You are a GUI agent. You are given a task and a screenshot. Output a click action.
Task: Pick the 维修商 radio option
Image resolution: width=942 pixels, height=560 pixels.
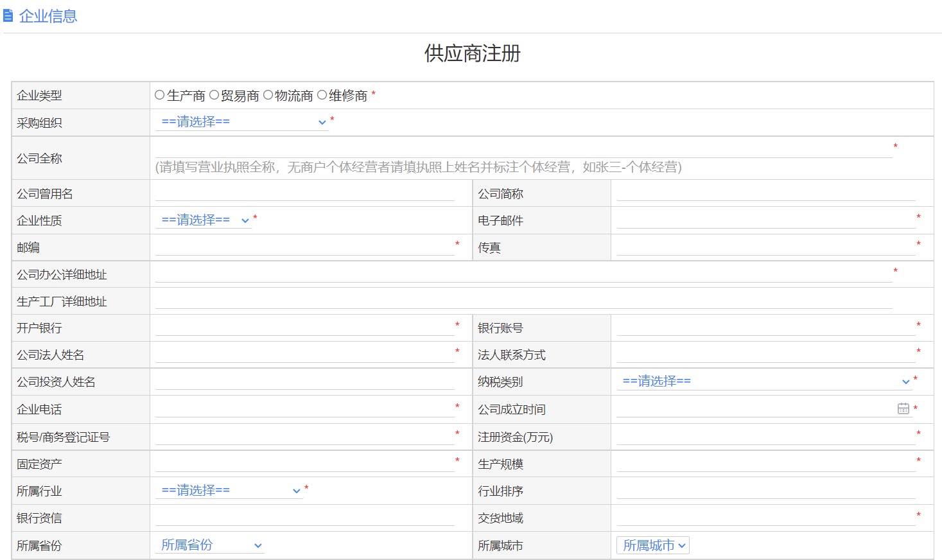click(x=322, y=95)
